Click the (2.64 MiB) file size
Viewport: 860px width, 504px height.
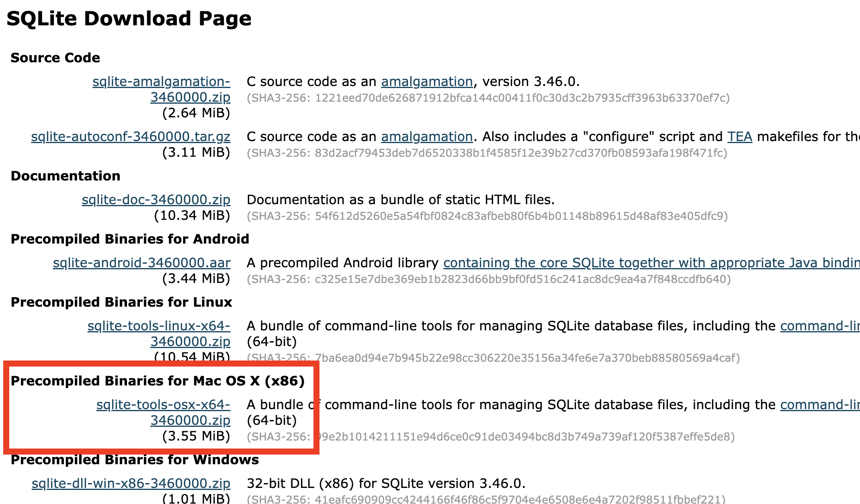pos(196,113)
